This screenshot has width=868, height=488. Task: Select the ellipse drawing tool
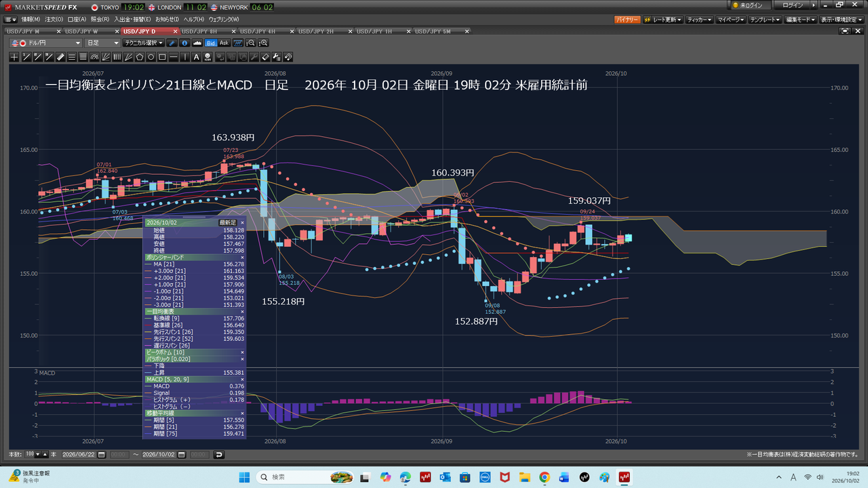tap(151, 57)
